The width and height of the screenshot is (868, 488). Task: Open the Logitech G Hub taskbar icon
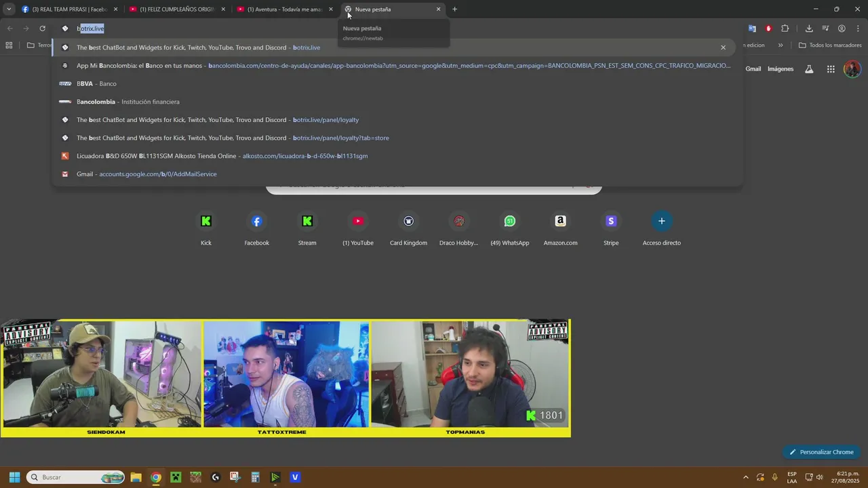pyautogui.click(x=216, y=477)
